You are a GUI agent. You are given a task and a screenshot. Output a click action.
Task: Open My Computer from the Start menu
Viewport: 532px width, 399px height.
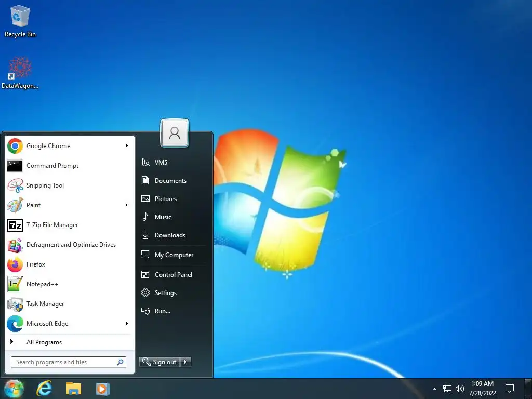pos(174,255)
